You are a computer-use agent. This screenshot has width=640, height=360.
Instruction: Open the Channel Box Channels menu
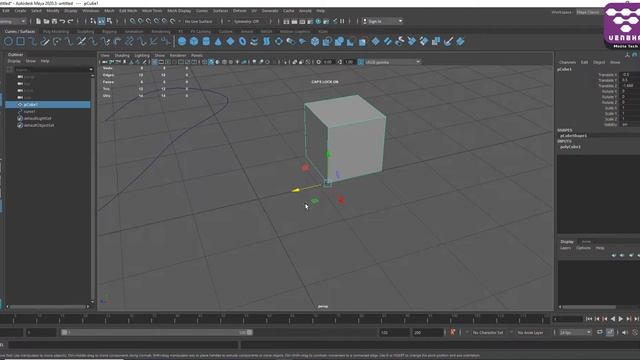coord(567,62)
